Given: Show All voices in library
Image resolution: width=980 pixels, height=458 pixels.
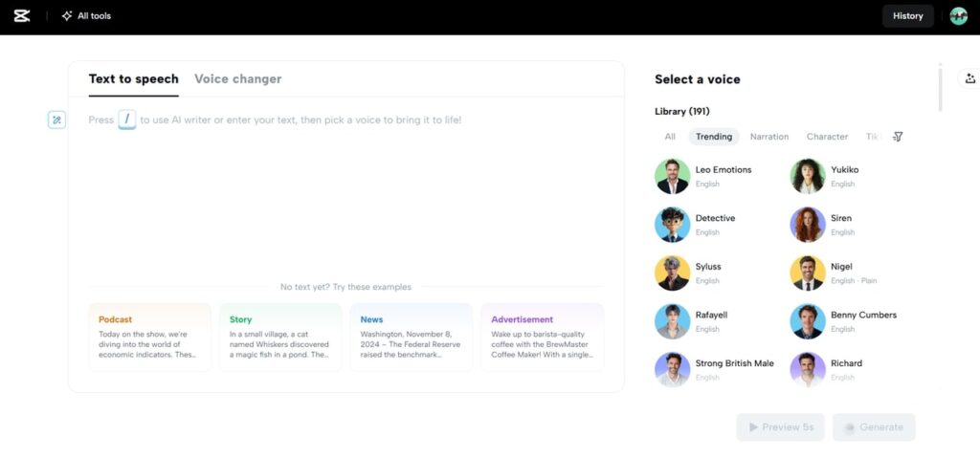Looking at the screenshot, I should click(670, 137).
